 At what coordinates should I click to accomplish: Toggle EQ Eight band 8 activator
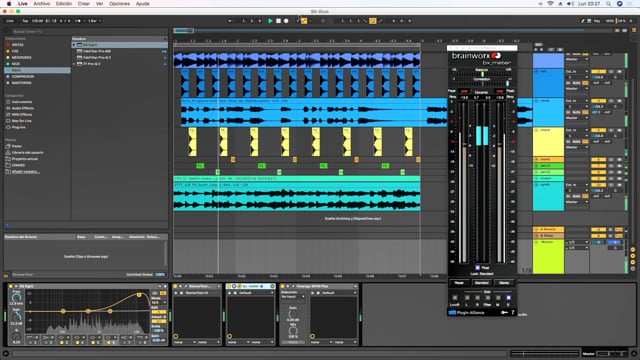(x=140, y=342)
